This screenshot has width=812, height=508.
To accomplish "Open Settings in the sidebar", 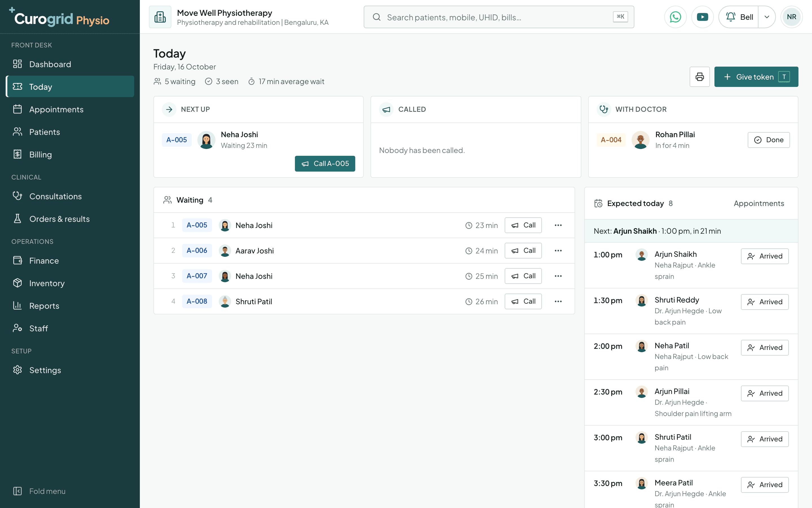I will tap(70, 370).
